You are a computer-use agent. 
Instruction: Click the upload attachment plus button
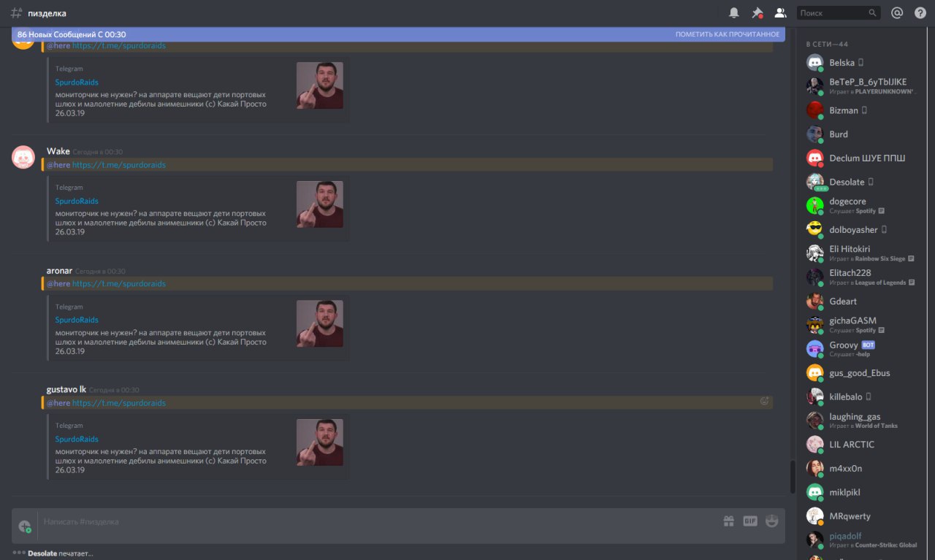(x=25, y=526)
